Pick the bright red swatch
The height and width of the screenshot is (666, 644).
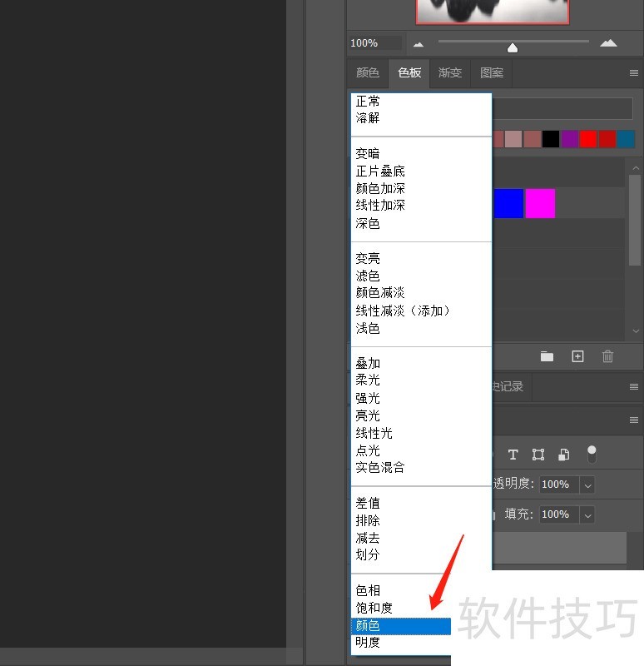tap(588, 139)
